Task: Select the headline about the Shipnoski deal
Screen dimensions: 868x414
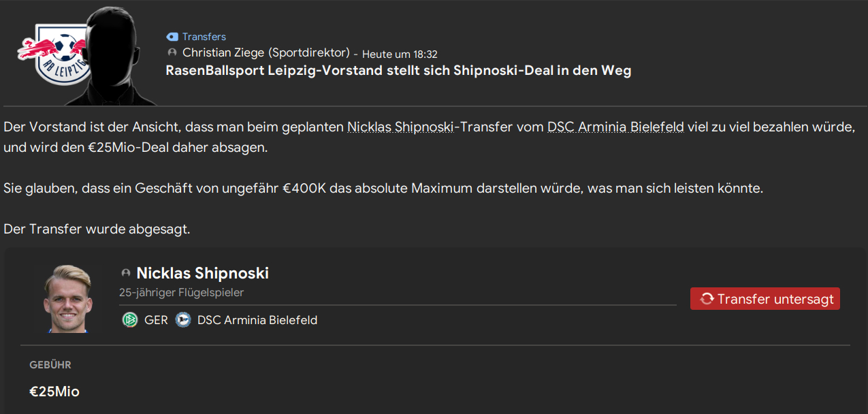Action: pyautogui.click(x=398, y=70)
